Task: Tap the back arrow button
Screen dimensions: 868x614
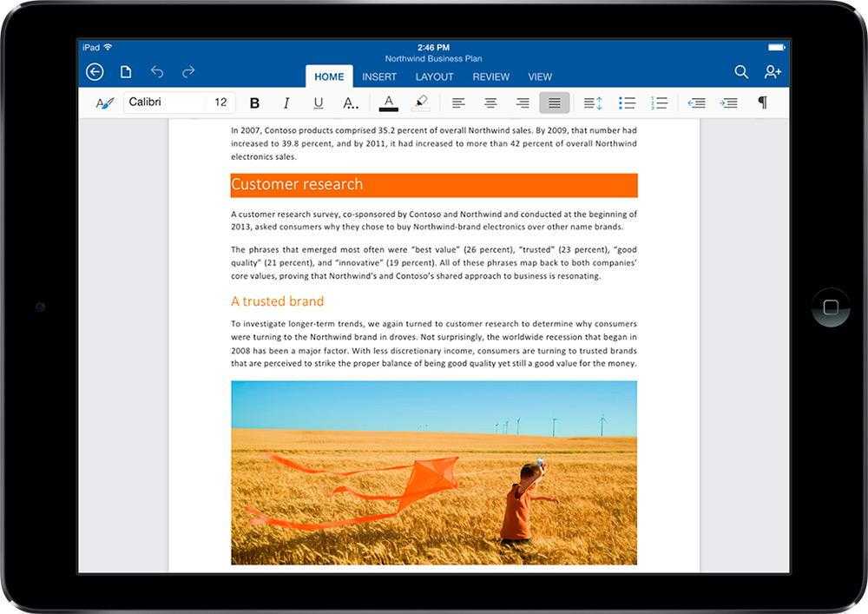Action: (95, 72)
